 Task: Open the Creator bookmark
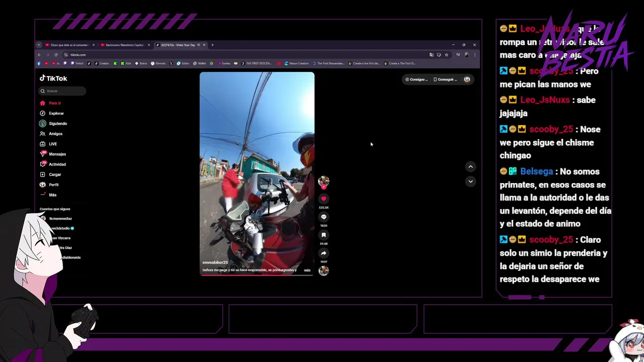coord(102,63)
